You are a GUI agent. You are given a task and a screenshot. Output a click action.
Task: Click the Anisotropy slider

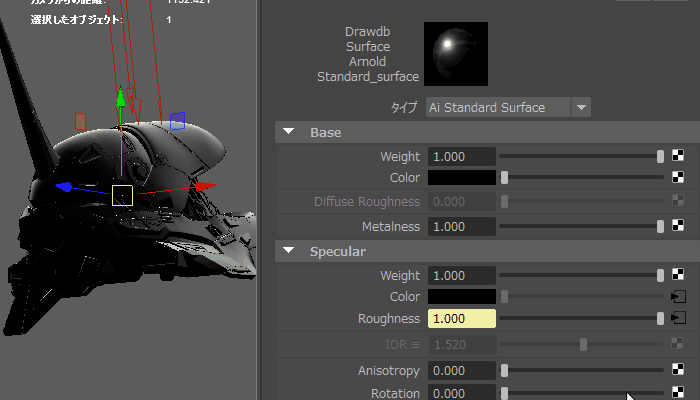(x=581, y=370)
